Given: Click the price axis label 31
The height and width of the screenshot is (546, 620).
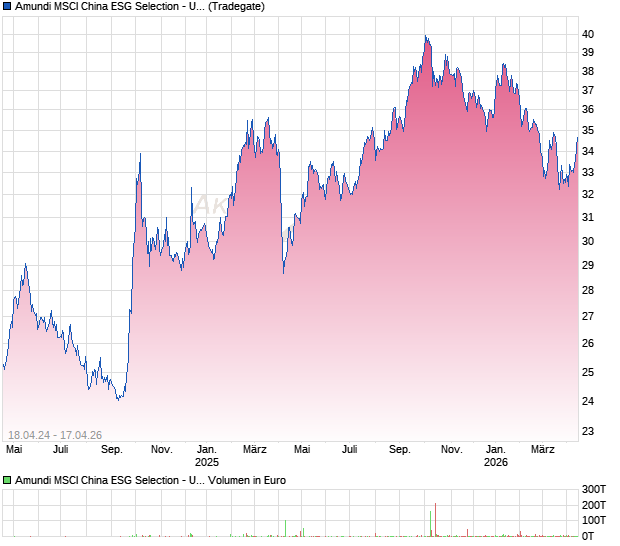Looking at the screenshot, I should pyautogui.click(x=588, y=217).
